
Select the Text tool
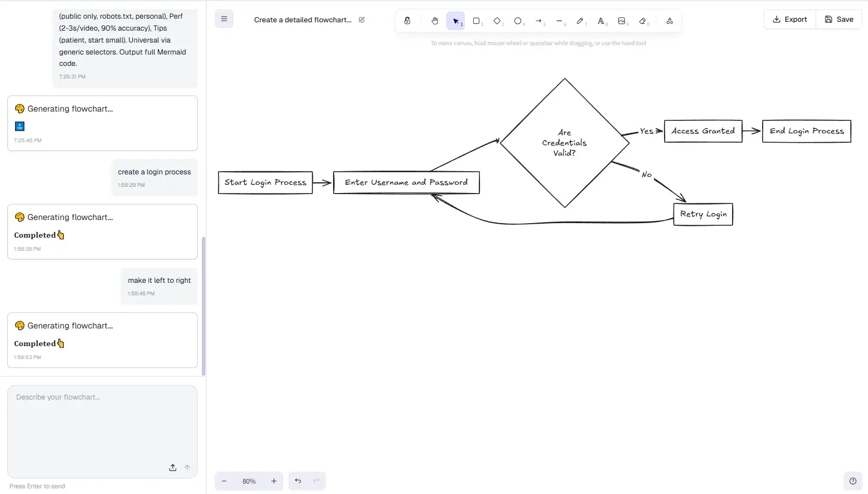point(601,21)
